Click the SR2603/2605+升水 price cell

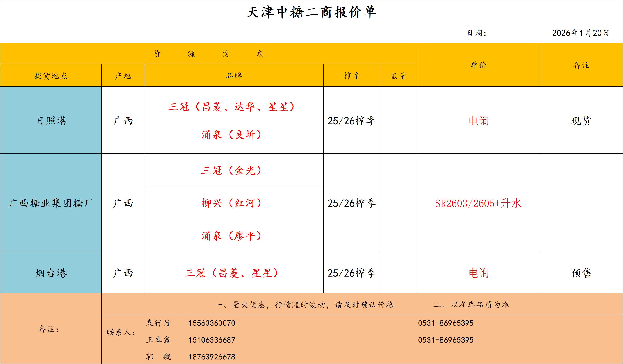tap(478, 203)
